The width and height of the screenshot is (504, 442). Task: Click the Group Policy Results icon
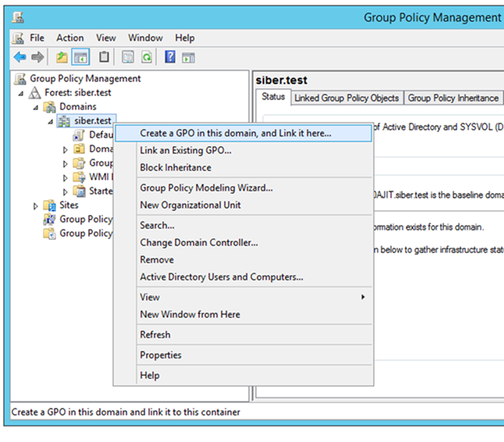[49, 234]
